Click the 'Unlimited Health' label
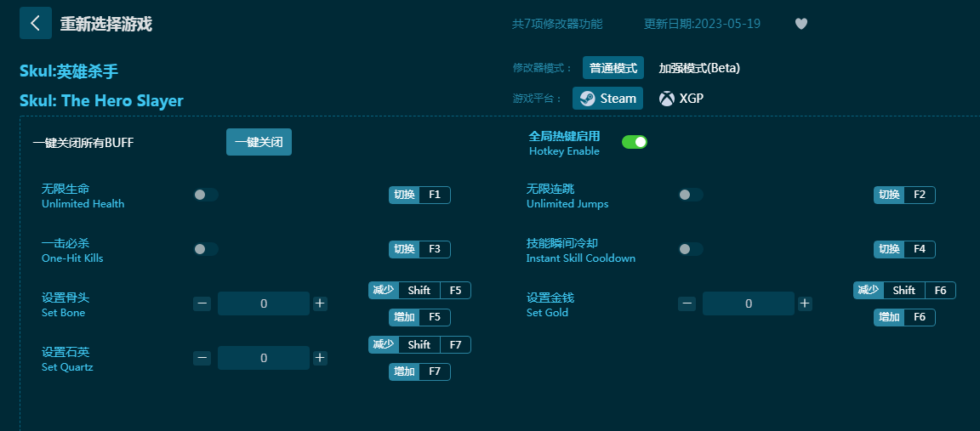The height and width of the screenshot is (431, 980). 83,204
